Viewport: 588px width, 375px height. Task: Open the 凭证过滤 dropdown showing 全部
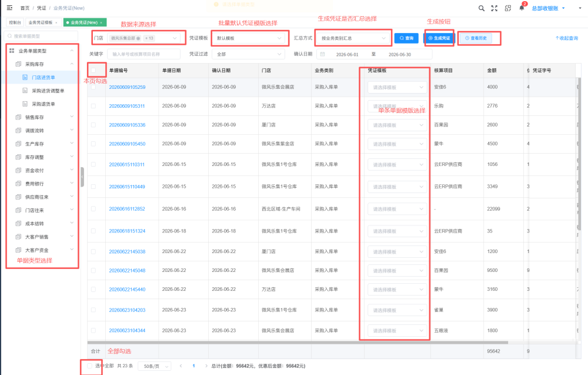(248, 54)
